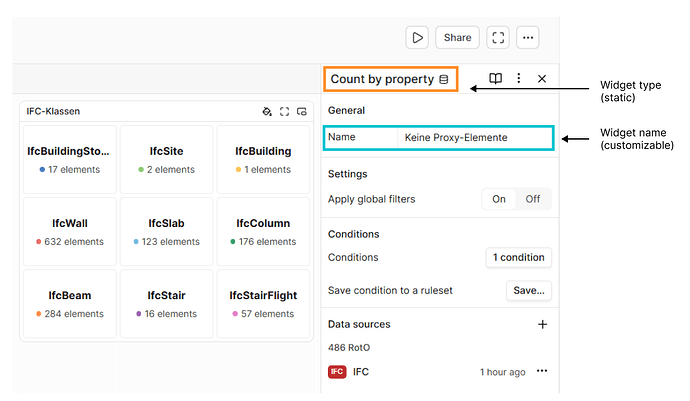Click the General section heading
Viewport: 690px width, 401px height.
(346, 110)
